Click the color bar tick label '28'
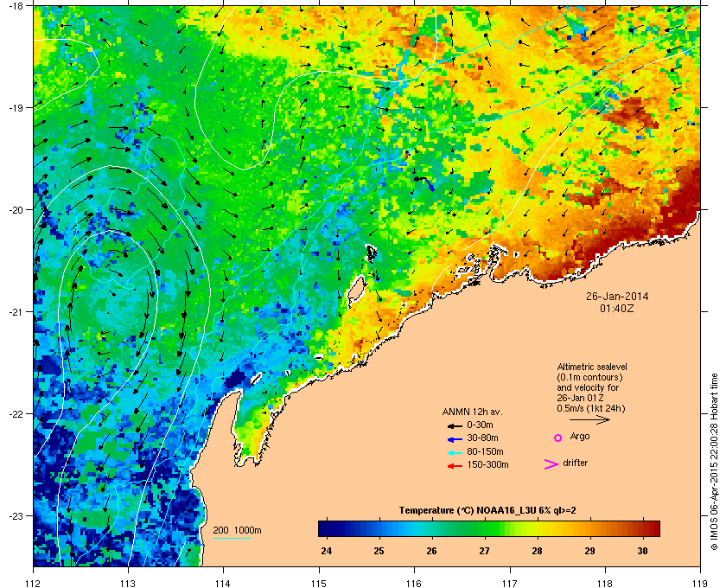 [x=537, y=552]
